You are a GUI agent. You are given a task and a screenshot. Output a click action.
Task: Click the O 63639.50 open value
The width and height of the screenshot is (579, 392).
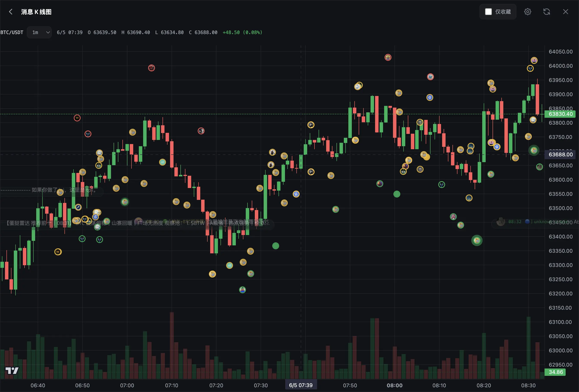(102, 32)
